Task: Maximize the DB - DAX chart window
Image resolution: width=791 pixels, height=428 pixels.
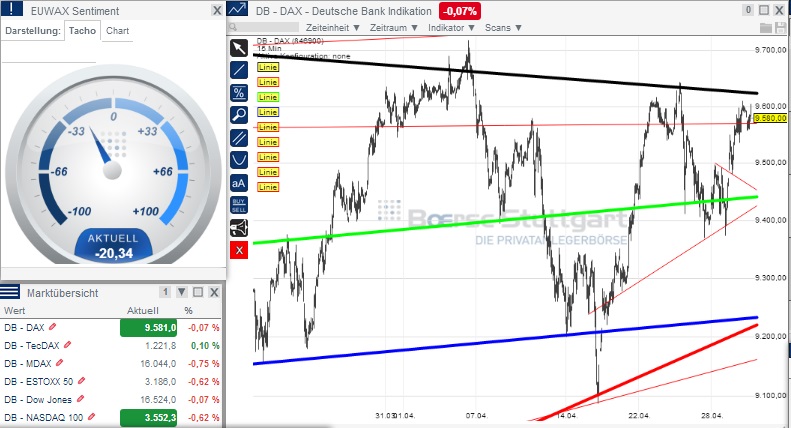Action: pyautogui.click(x=764, y=10)
